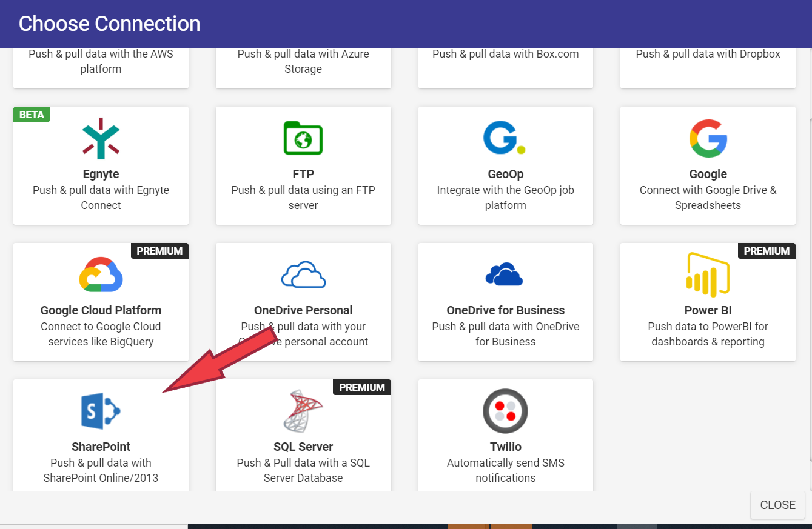
Task: Click 'Connect with Google Drive & Spreadsheets'
Action: 708,198
